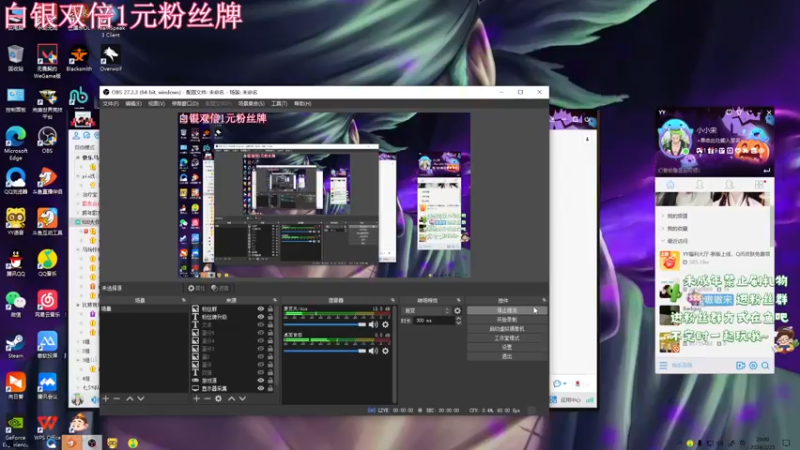Click 开始录制 button in controls
This screenshot has width=800, height=450.
507,319
